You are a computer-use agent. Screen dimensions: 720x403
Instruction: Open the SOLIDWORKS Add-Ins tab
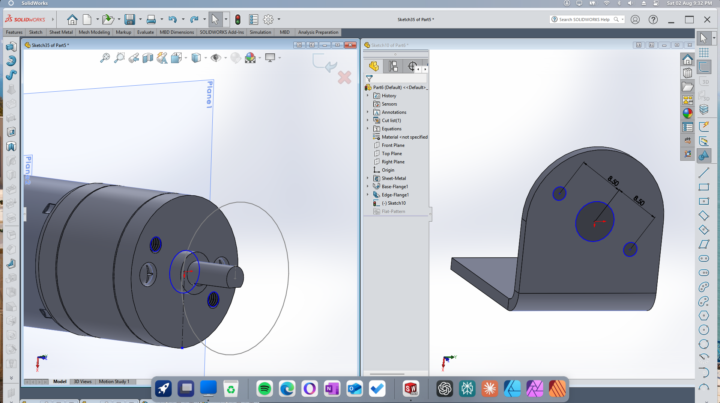222,32
